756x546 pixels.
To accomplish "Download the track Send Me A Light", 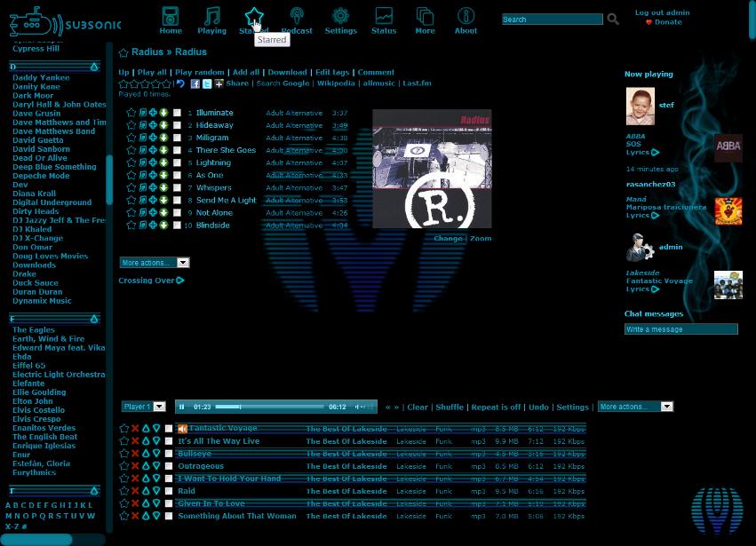I will (x=163, y=200).
